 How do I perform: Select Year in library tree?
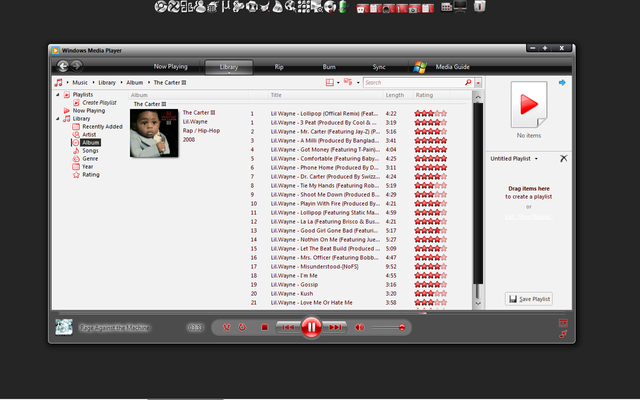(87, 167)
